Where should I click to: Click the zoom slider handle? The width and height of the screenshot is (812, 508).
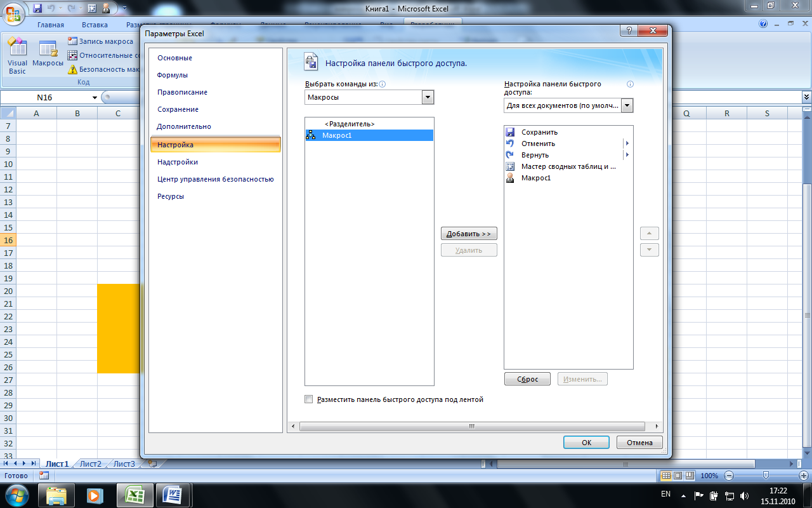tap(766, 476)
